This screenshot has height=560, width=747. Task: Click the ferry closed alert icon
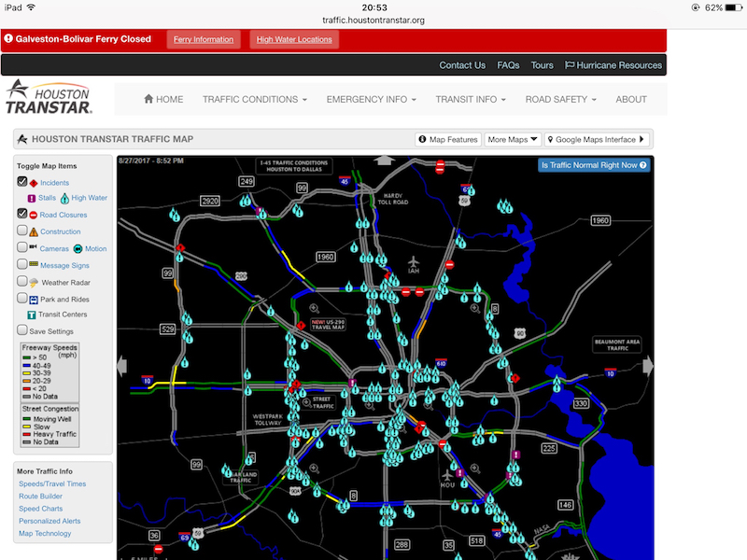click(x=8, y=38)
